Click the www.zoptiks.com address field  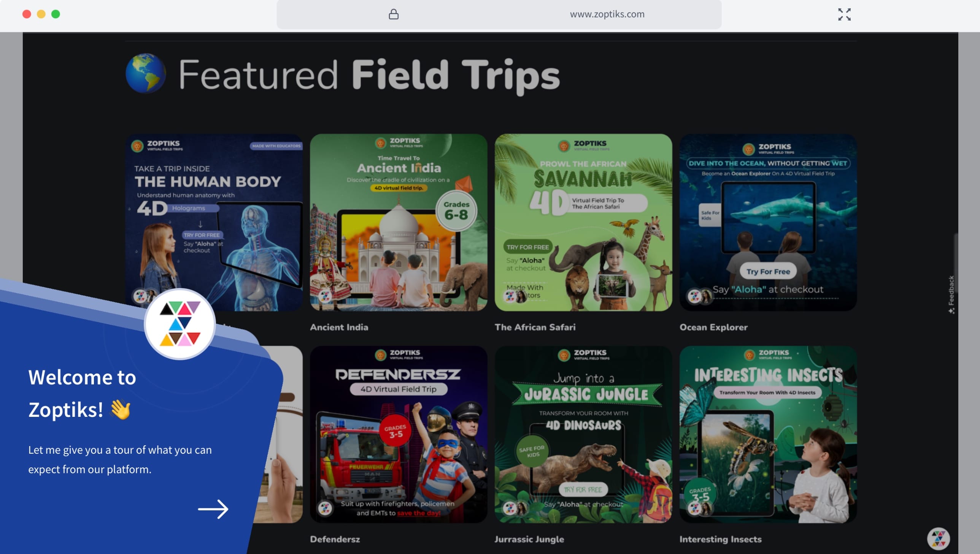(499, 14)
